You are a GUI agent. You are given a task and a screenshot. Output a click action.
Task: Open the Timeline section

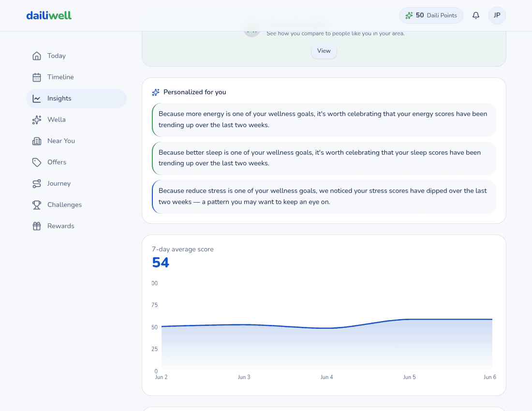pyautogui.click(x=76, y=77)
